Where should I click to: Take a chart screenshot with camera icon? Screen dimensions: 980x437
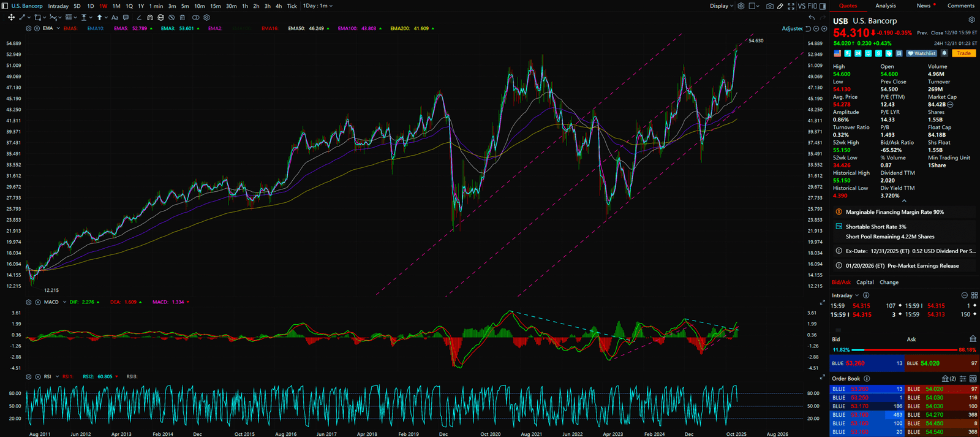point(770,6)
